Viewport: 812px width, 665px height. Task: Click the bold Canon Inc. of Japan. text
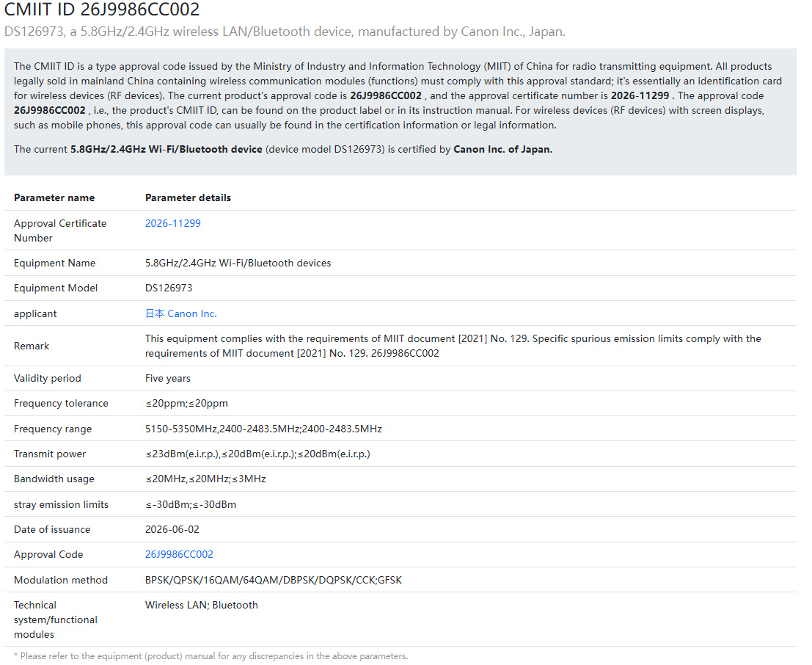(503, 149)
